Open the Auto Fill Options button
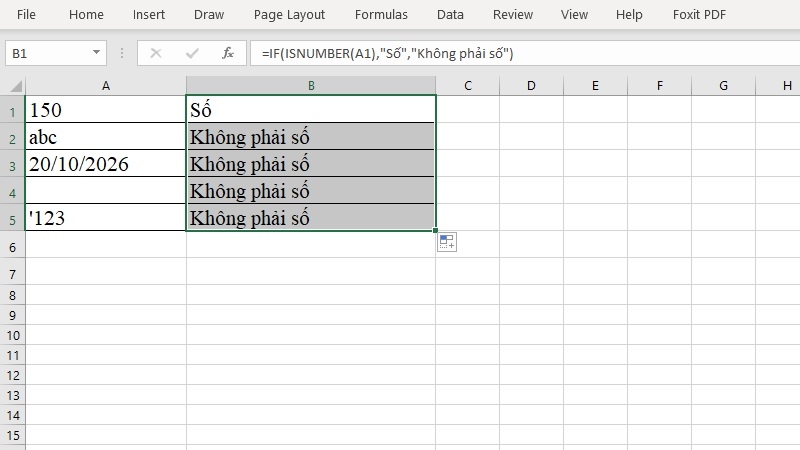800x450 pixels. coord(446,242)
